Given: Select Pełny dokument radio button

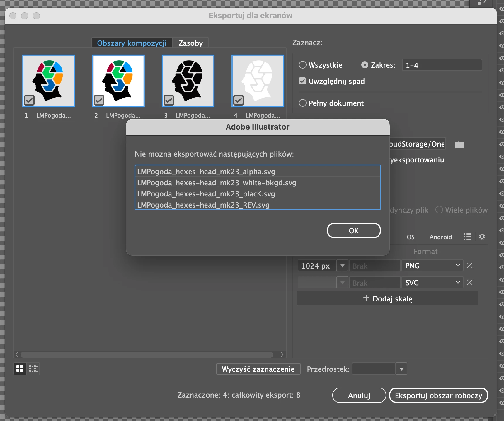Looking at the screenshot, I should (x=302, y=103).
